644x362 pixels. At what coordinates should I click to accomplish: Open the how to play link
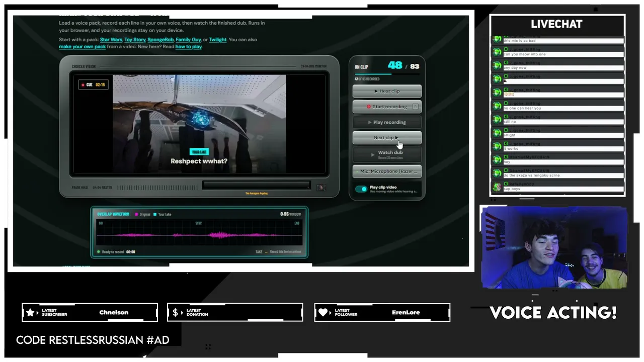189,47
